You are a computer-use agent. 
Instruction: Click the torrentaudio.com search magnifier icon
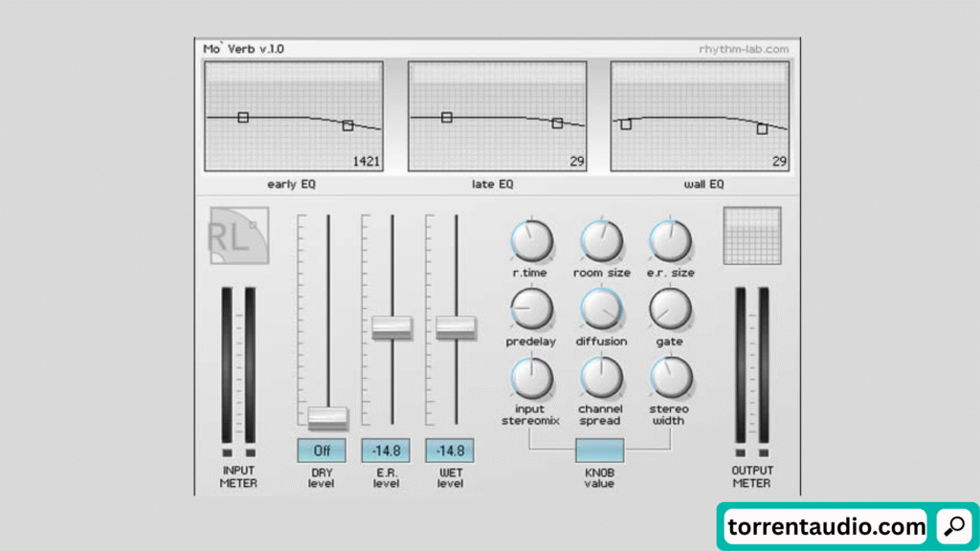pos(953,526)
